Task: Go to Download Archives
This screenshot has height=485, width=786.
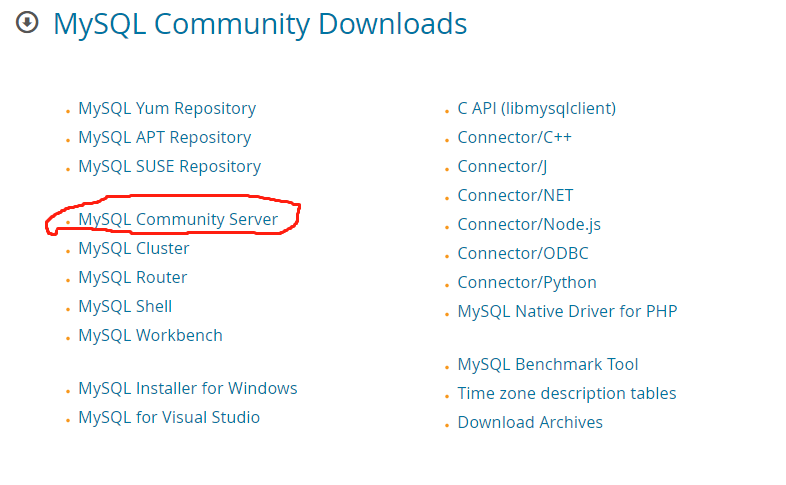Action: click(x=530, y=423)
